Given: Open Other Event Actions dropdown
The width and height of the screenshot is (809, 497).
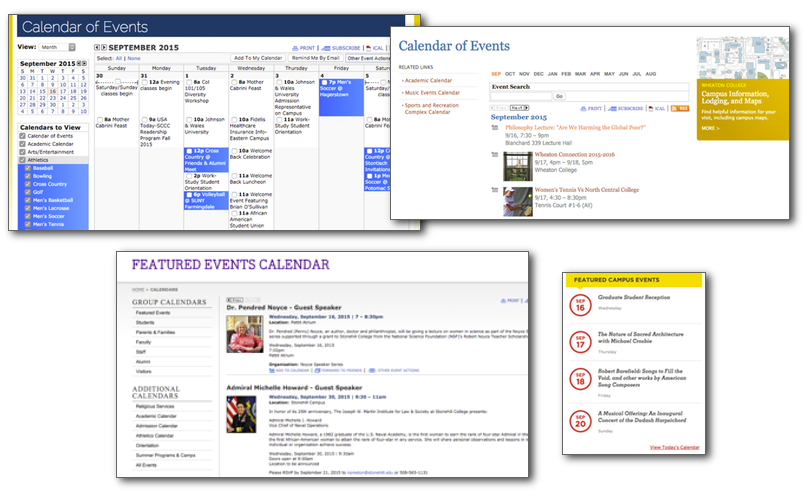Looking at the screenshot, I should pyautogui.click(x=368, y=58).
